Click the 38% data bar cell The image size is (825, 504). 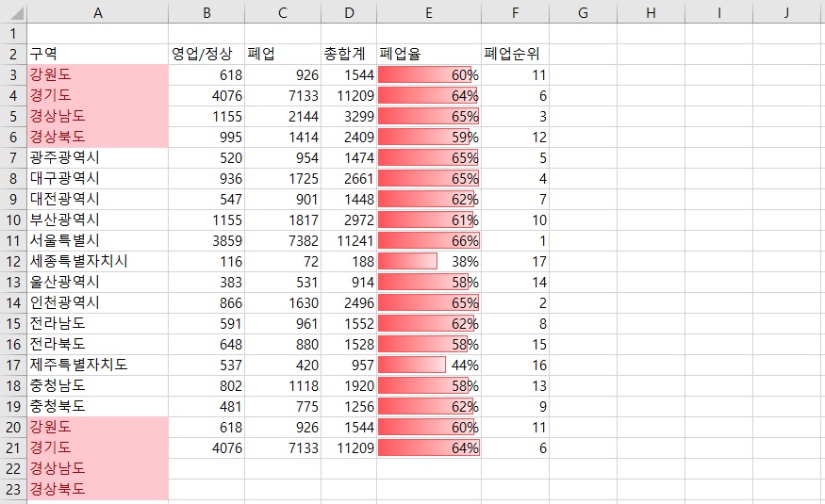[x=429, y=261]
